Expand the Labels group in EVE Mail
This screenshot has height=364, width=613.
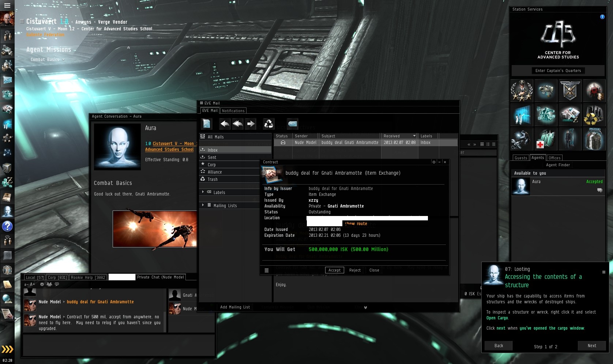pos(203,192)
